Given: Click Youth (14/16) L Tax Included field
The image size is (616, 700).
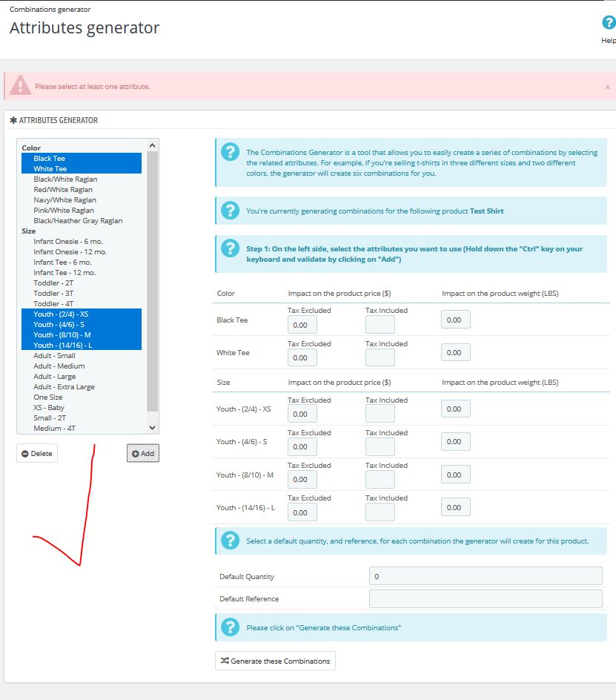Looking at the screenshot, I should click(380, 512).
